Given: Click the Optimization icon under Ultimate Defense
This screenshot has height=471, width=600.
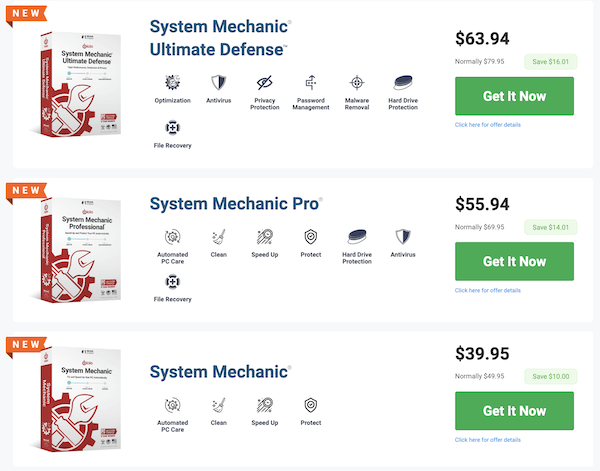Looking at the screenshot, I should pyautogui.click(x=173, y=82).
